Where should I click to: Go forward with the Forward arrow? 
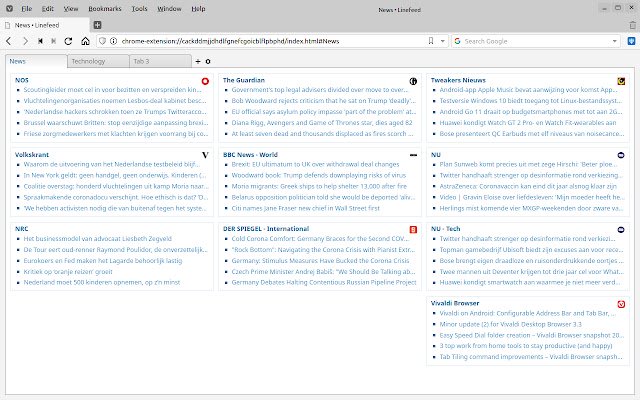click(25, 41)
